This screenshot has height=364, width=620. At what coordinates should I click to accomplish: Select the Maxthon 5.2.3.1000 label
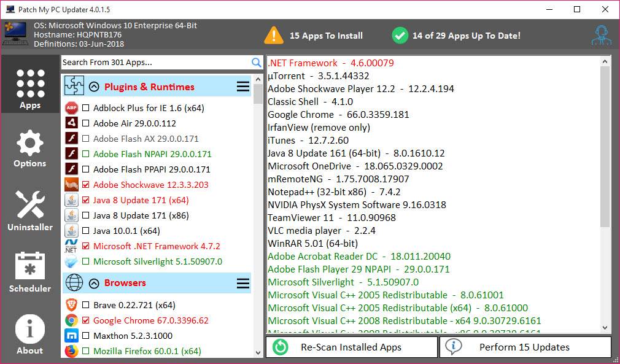coord(133,336)
